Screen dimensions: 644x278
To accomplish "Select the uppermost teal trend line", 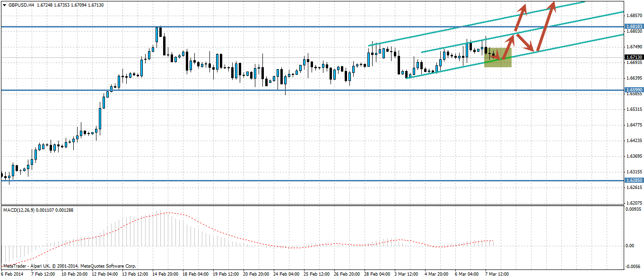I will coord(476,24).
